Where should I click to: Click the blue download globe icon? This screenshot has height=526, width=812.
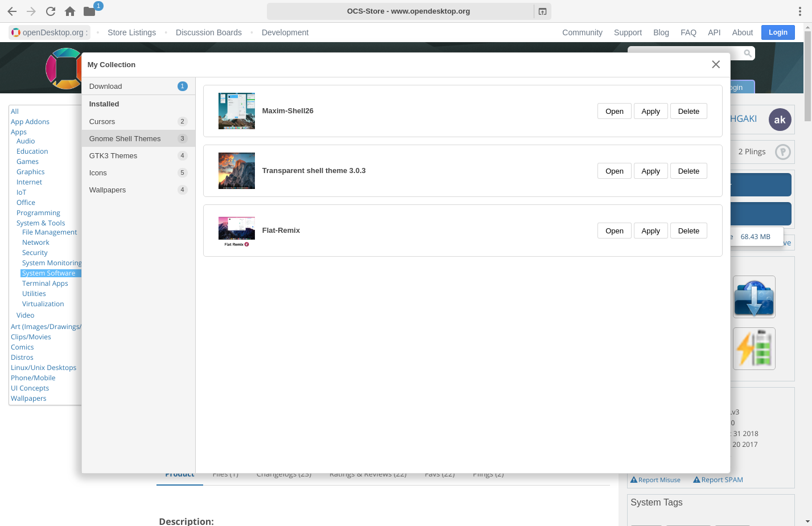754,297
